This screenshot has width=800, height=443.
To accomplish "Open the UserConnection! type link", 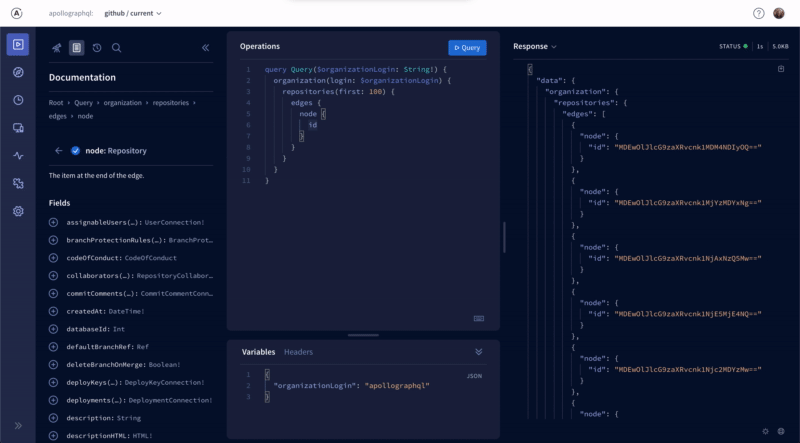I will click(x=174, y=223).
